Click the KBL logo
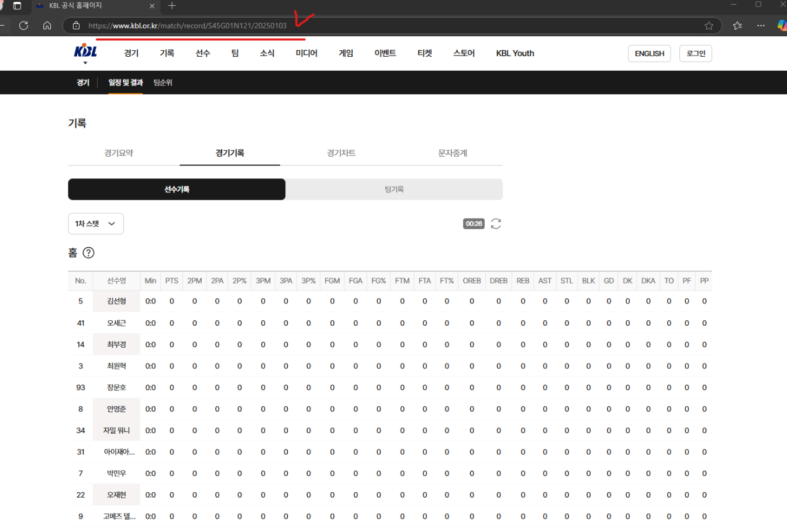Image resolution: width=787 pixels, height=532 pixels. (x=85, y=51)
